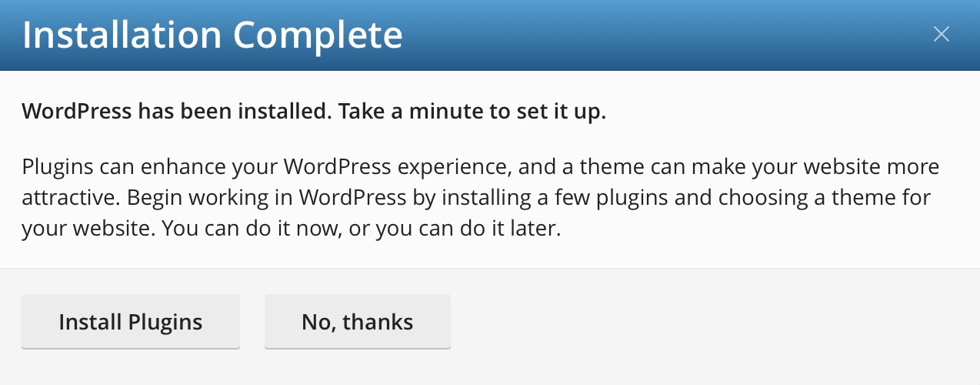Click the paragraph beginning Plugins can enhance
This screenshot has height=385, width=980.
(481, 199)
